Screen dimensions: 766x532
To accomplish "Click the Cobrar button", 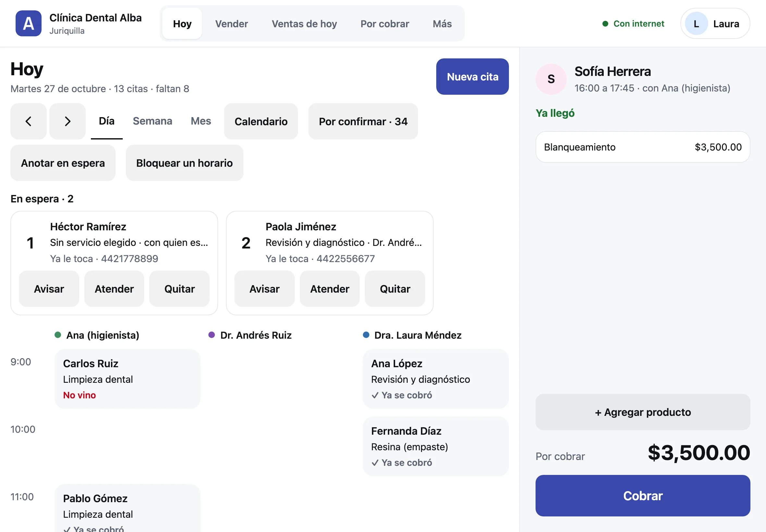I will tap(643, 496).
